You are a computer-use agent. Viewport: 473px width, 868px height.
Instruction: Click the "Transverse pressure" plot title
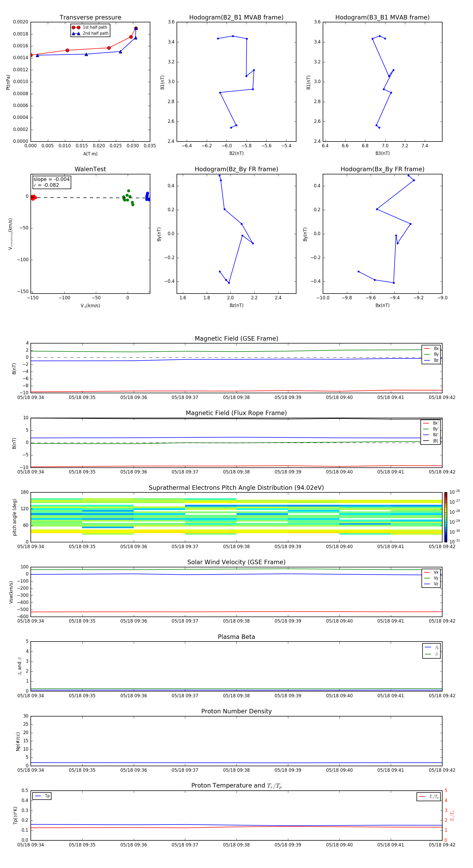coord(90,17)
